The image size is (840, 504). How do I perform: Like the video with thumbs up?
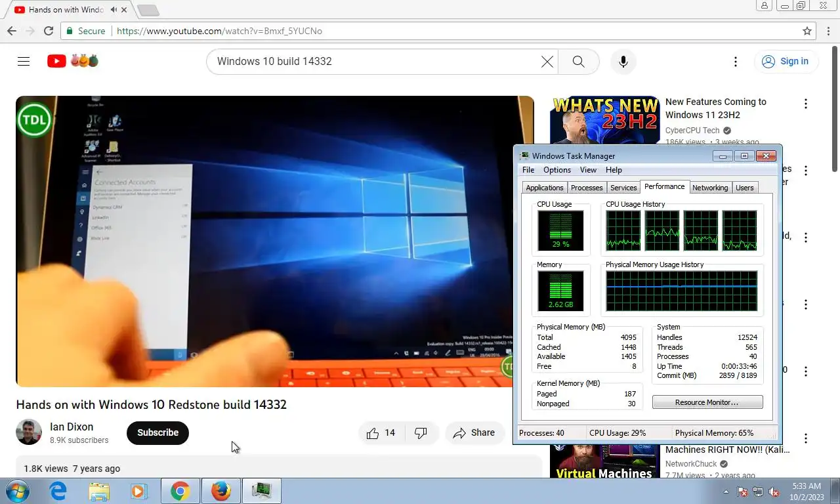pos(381,432)
